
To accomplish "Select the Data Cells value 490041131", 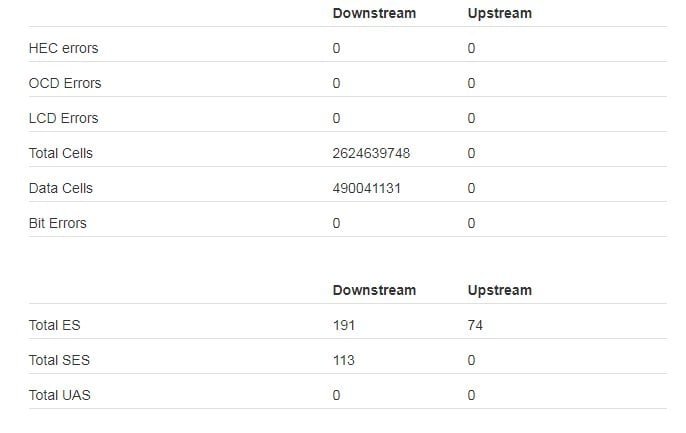I will pyautogui.click(x=367, y=188).
